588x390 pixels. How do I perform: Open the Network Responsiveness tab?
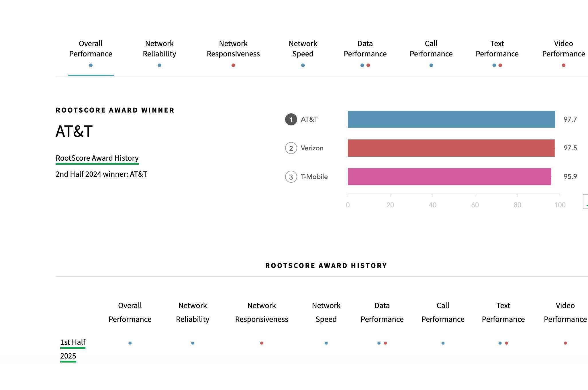233,54
